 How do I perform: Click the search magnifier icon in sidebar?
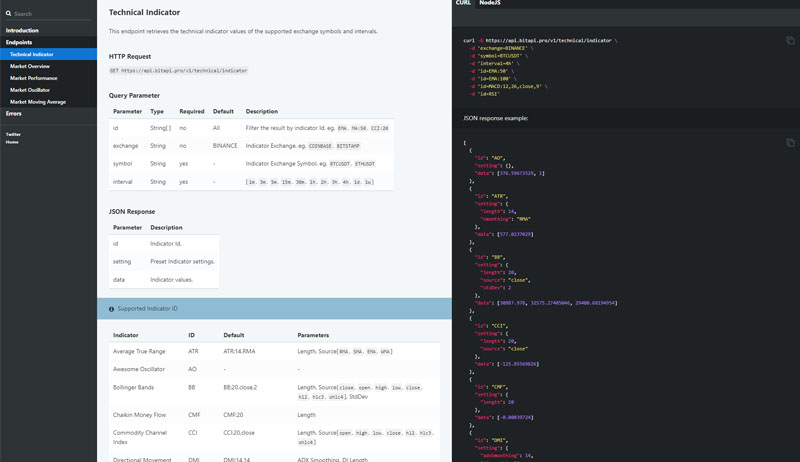tap(9, 14)
